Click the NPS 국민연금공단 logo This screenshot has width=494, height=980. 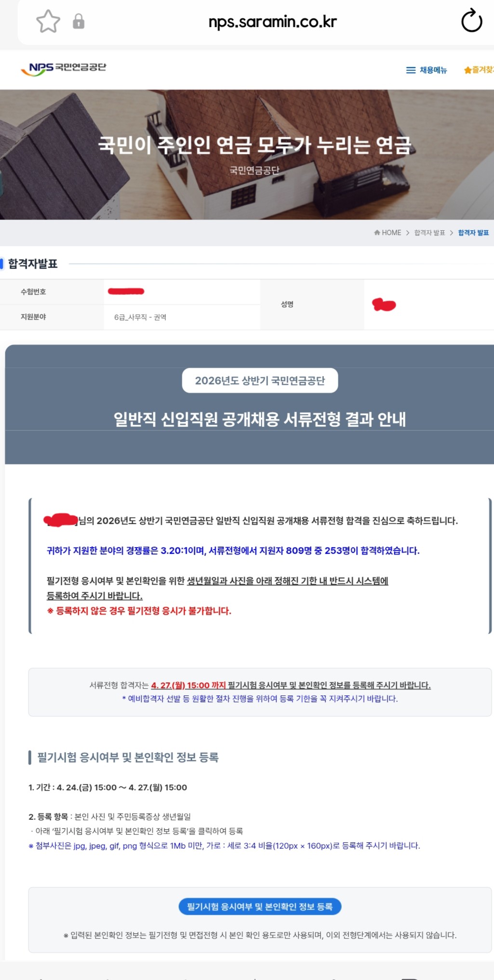pos(63,69)
